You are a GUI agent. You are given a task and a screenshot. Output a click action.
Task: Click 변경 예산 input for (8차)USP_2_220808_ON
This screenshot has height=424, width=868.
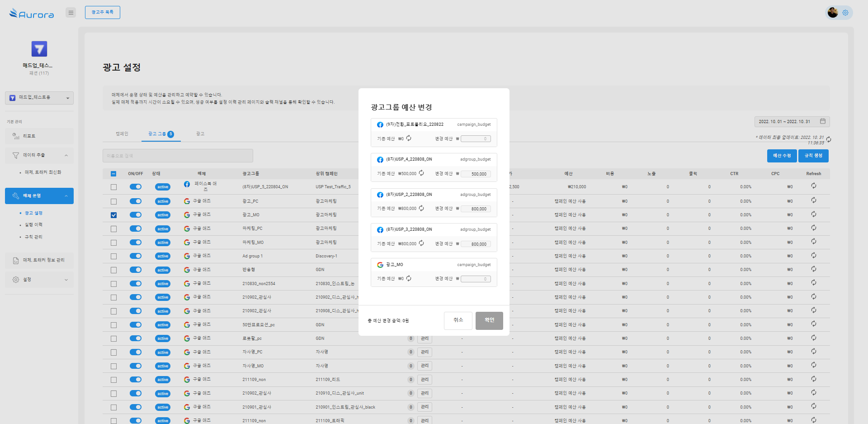pyautogui.click(x=476, y=209)
